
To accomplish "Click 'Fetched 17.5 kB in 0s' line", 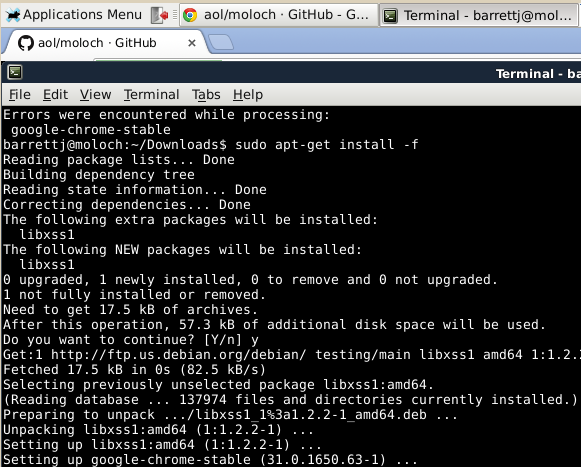I will [135, 370].
